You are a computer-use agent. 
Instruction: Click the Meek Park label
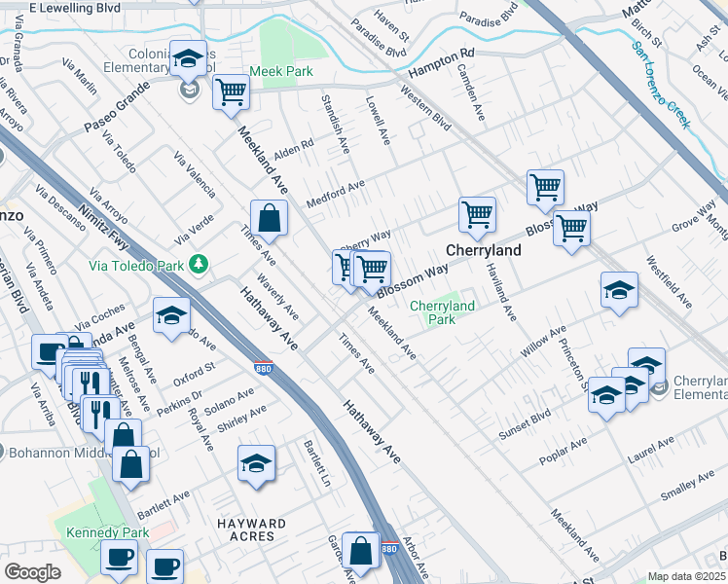pyautogui.click(x=281, y=71)
